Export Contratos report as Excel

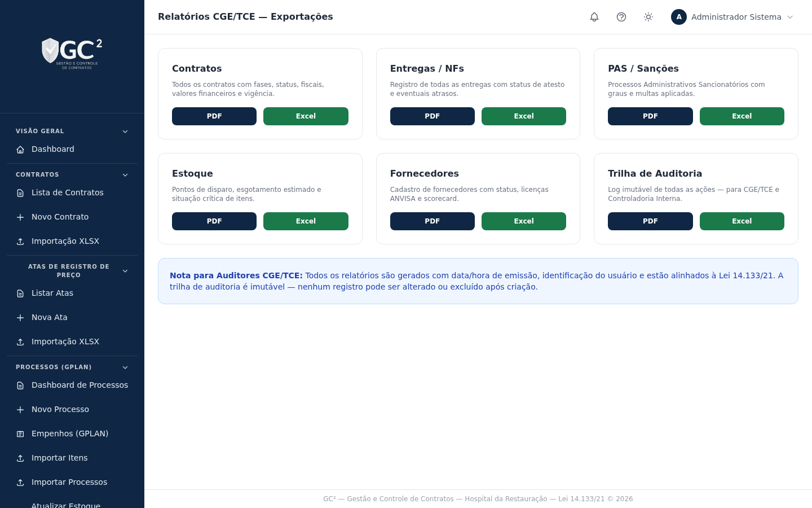point(306,116)
